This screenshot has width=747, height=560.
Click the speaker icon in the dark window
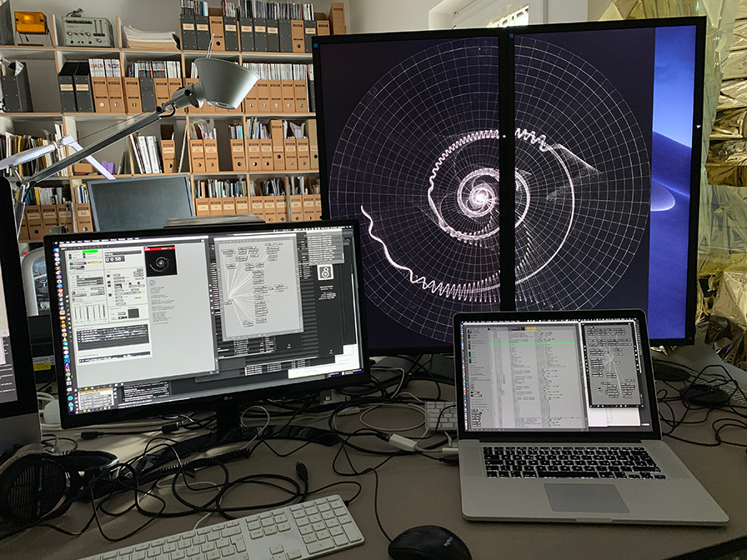(x=324, y=272)
